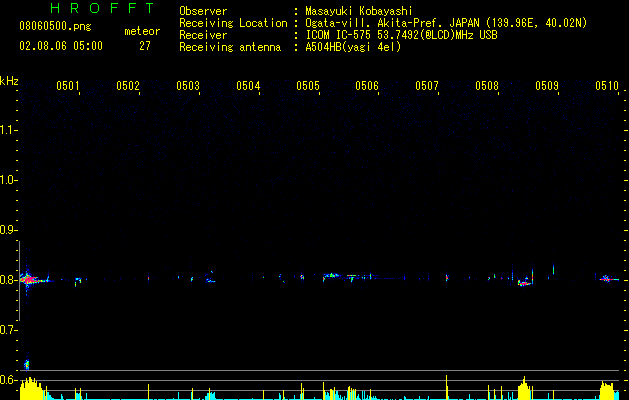Click the 0504 time marker
The height and width of the screenshot is (400, 629).
pyautogui.click(x=248, y=85)
